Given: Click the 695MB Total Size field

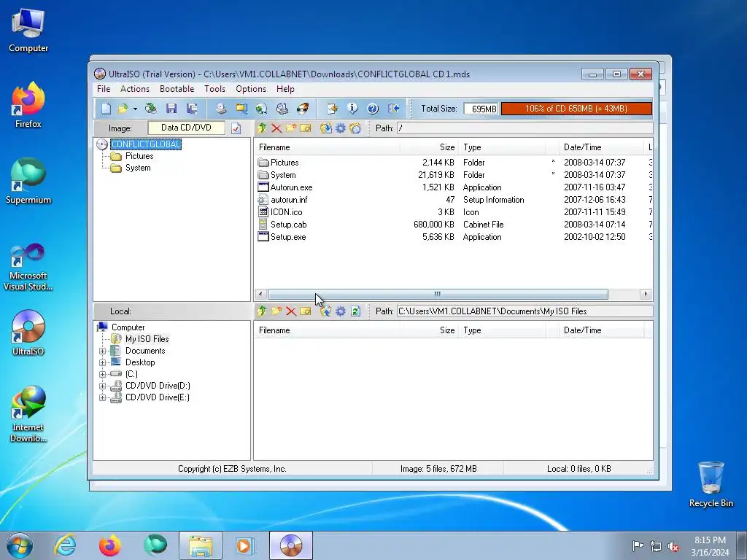Looking at the screenshot, I should pos(481,109).
